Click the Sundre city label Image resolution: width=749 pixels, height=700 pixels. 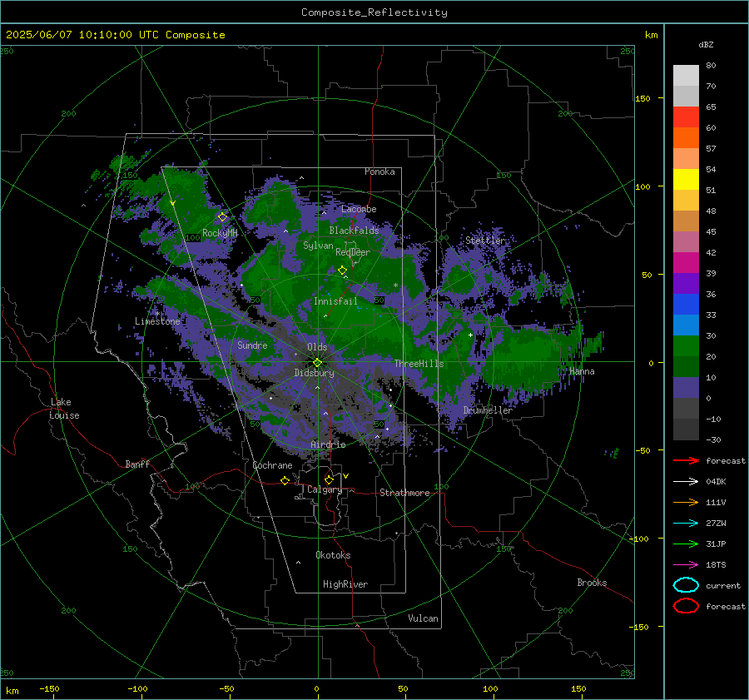252,345
